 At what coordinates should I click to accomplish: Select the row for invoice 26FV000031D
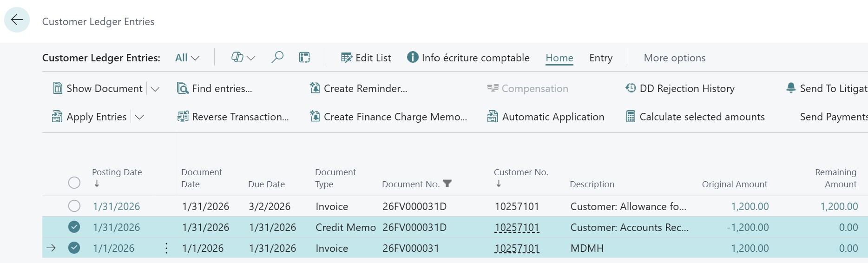[74, 206]
